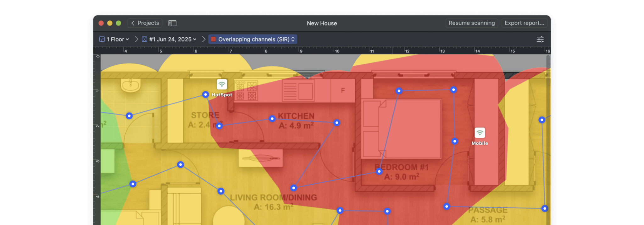
Task: Click the red swatch in Overlapping channels selector
Action: [x=214, y=39]
